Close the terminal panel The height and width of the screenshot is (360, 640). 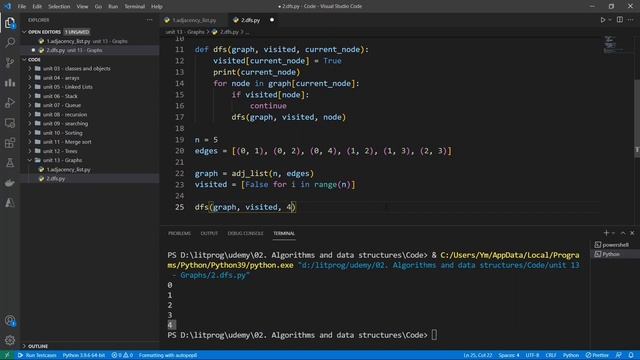point(632,233)
